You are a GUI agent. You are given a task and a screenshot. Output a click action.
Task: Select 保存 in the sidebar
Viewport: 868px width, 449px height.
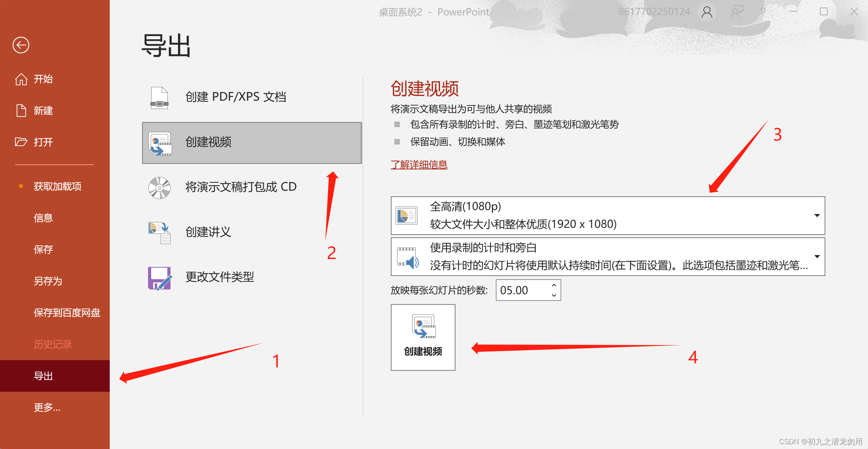55,250
